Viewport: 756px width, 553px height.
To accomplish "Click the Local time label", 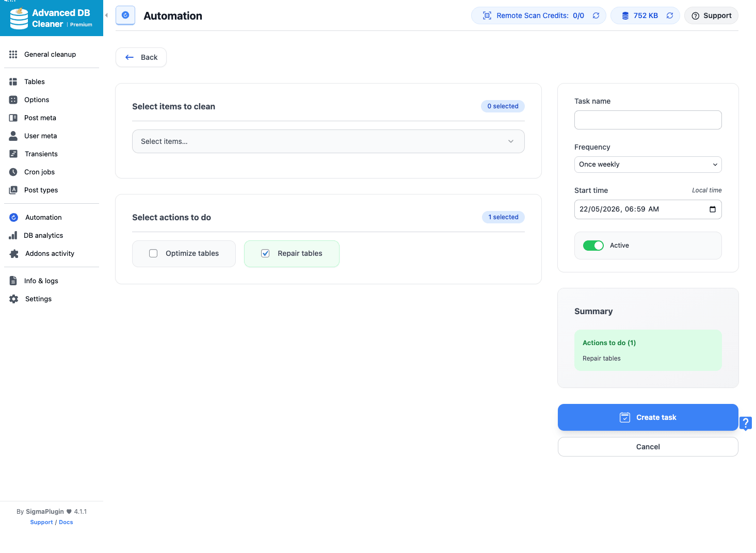I will (x=706, y=190).
